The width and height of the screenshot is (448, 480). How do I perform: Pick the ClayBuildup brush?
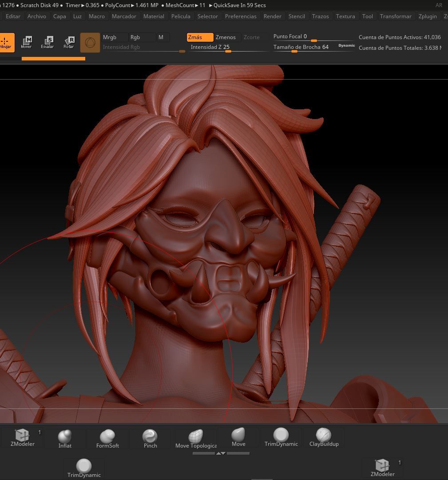pos(324,438)
